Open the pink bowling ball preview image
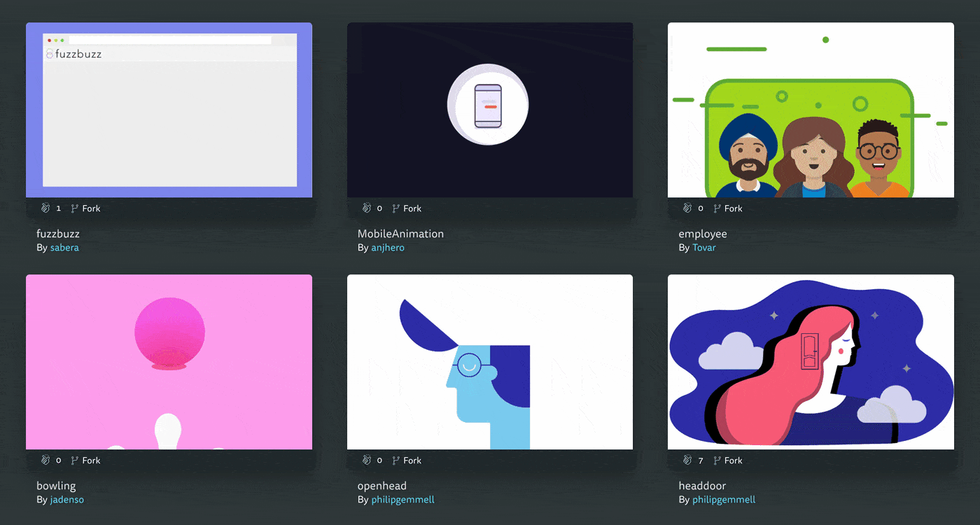Screen dimensions: 980x525 point(169,362)
